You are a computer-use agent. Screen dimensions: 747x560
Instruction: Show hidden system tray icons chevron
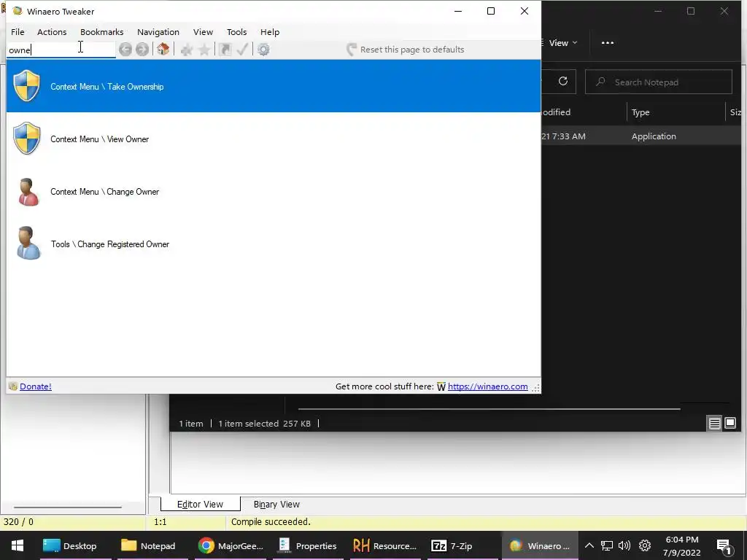click(x=589, y=545)
